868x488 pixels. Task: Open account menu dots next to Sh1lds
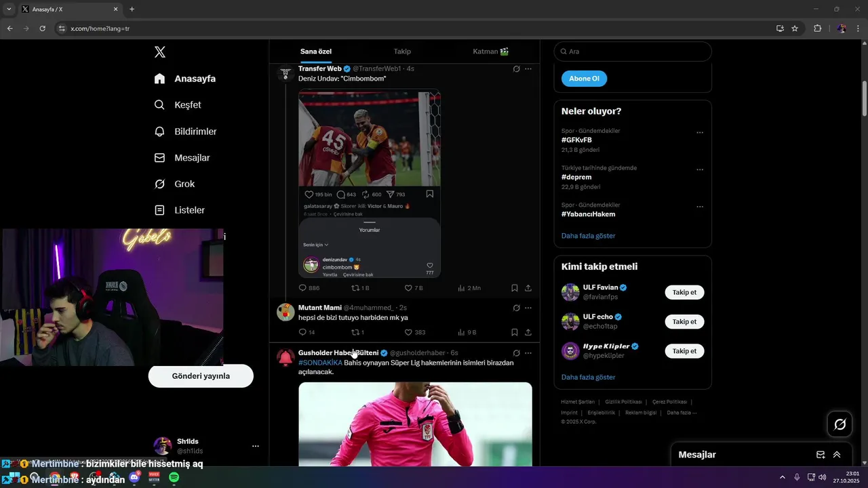(256, 446)
